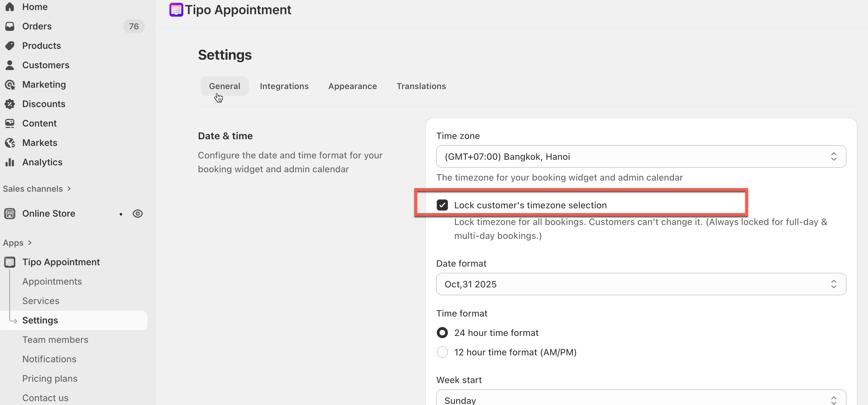
Task: Switch to the Appearance tab
Action: tap(352, 86)
